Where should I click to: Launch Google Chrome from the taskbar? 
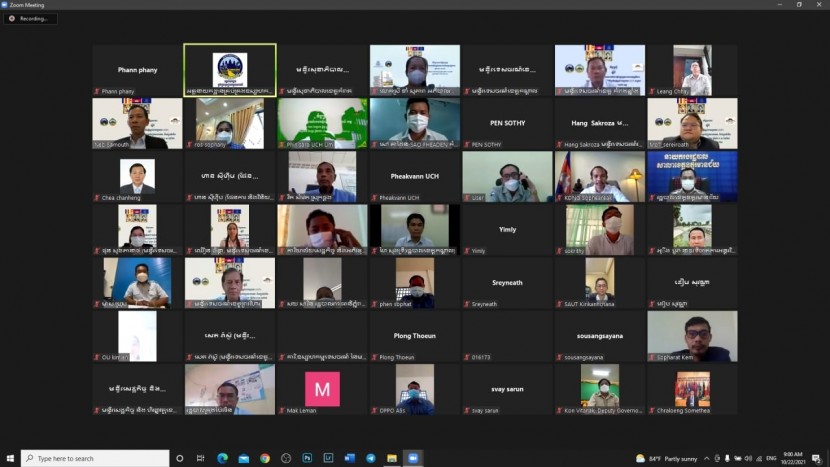point(265,458)
